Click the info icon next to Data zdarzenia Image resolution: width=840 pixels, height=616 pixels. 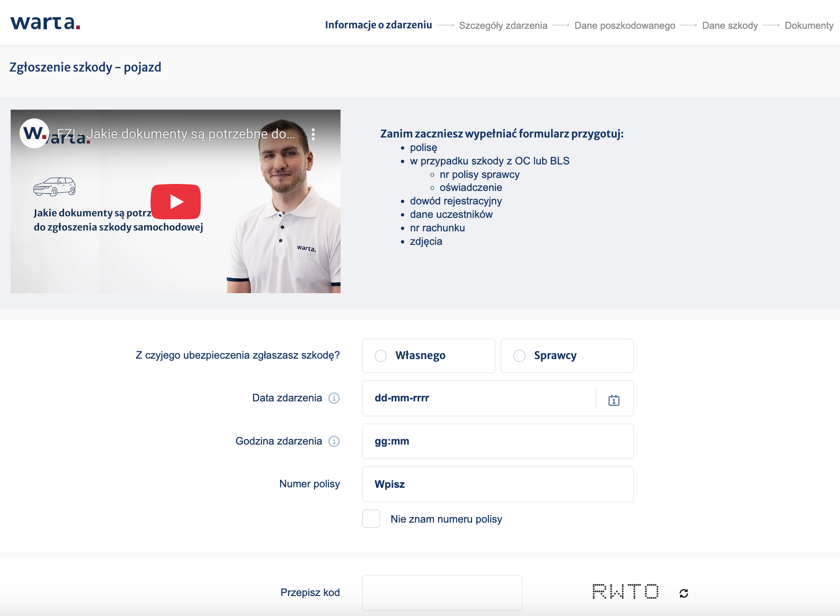pos(334,398)
